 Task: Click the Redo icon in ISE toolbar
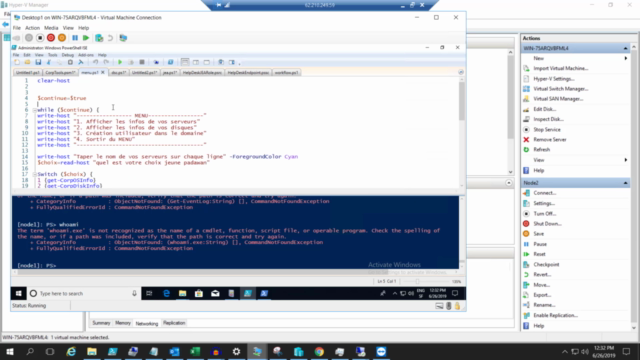pos(106,62)
